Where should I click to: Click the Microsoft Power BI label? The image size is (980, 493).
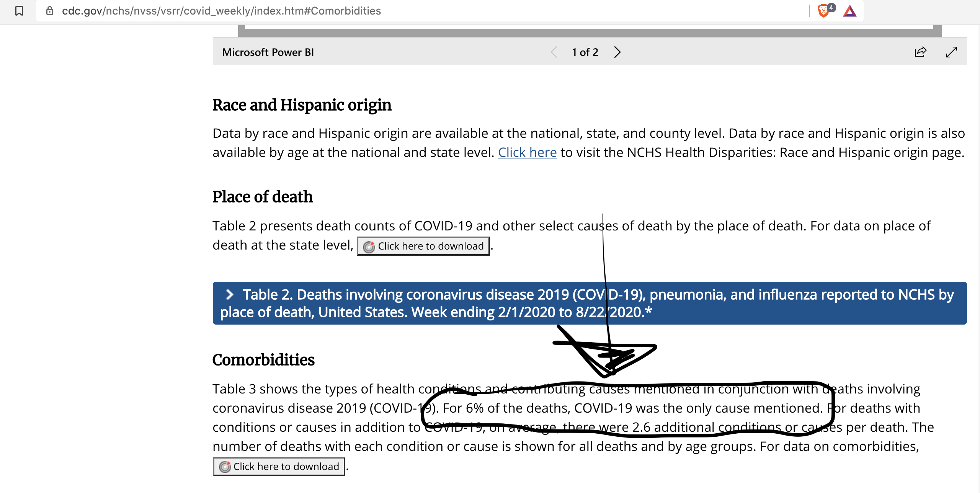pyautogui.click(x=268, y=52)
